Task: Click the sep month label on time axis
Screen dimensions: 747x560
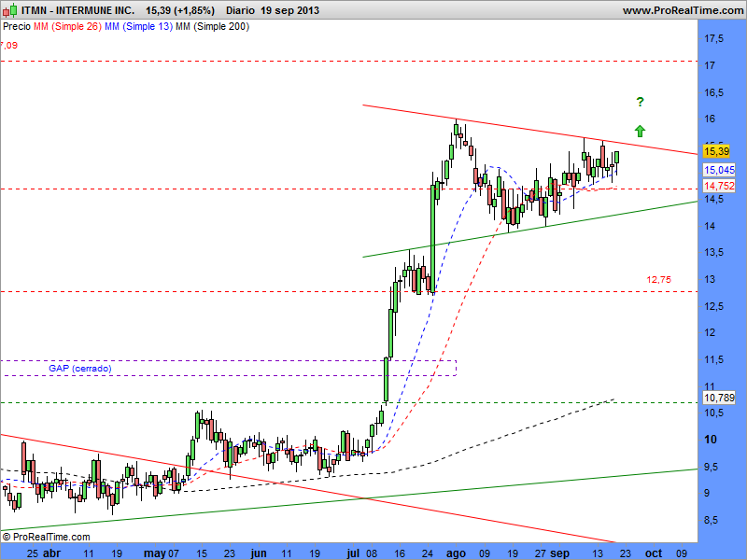Action: click(559, 553)
